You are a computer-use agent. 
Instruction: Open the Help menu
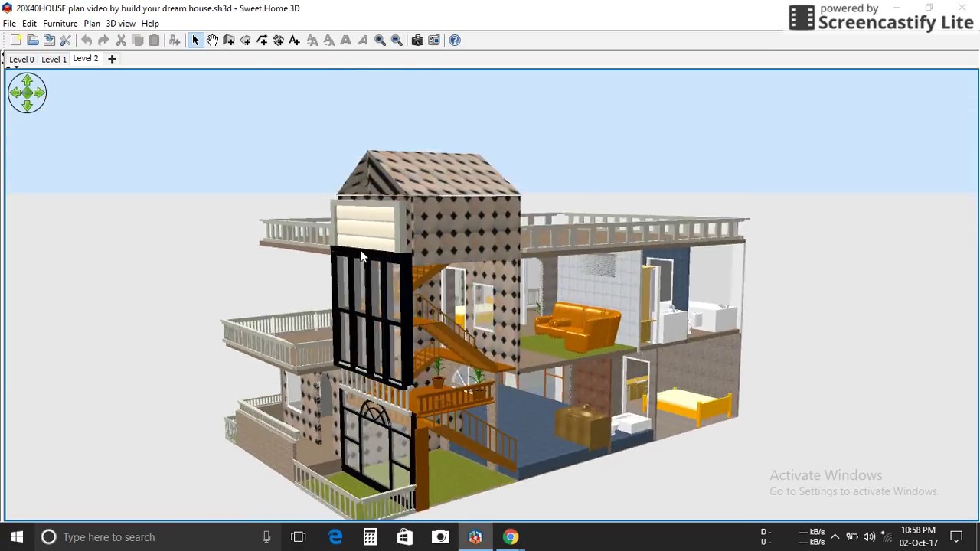click(150, 24)
